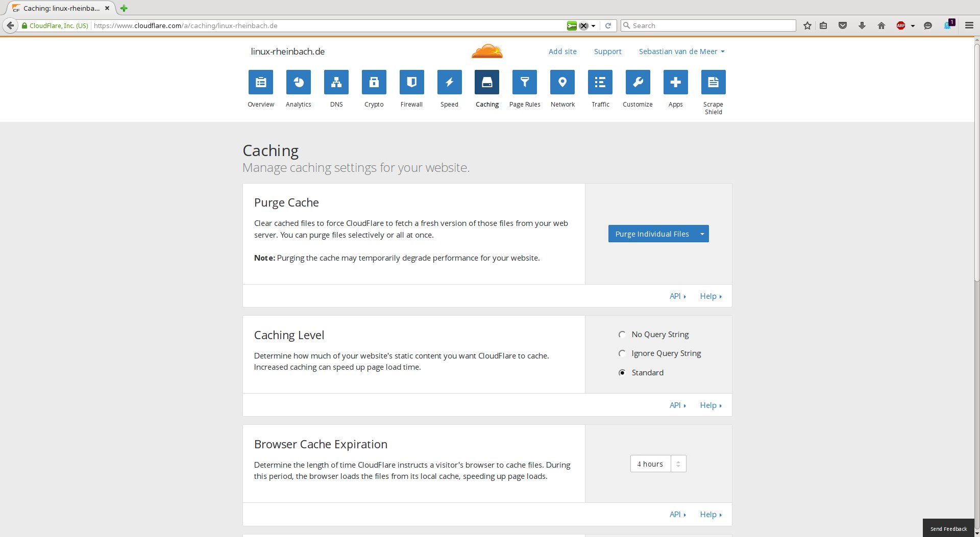Expand the Help link under Caching Level

click(710, 405)
